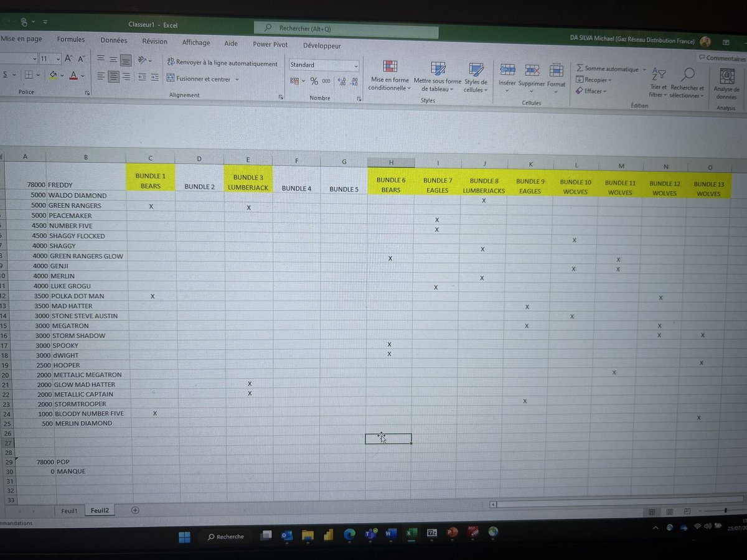747x560 pixels.
Task: Open the Données ribbon tab
Action: pos(114,40)
